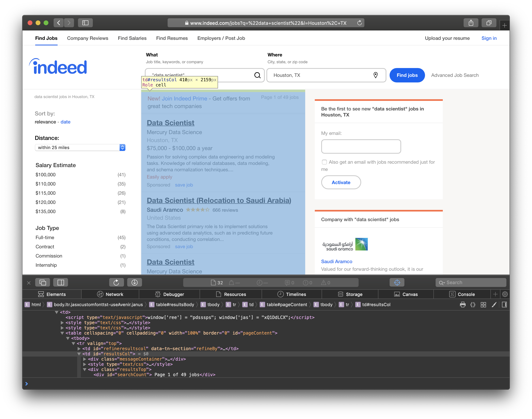Image resolution: width=532 pixels, height=419 pixels.
Task: Expand the messageContainer div node
Action: (x=85, y=359)
